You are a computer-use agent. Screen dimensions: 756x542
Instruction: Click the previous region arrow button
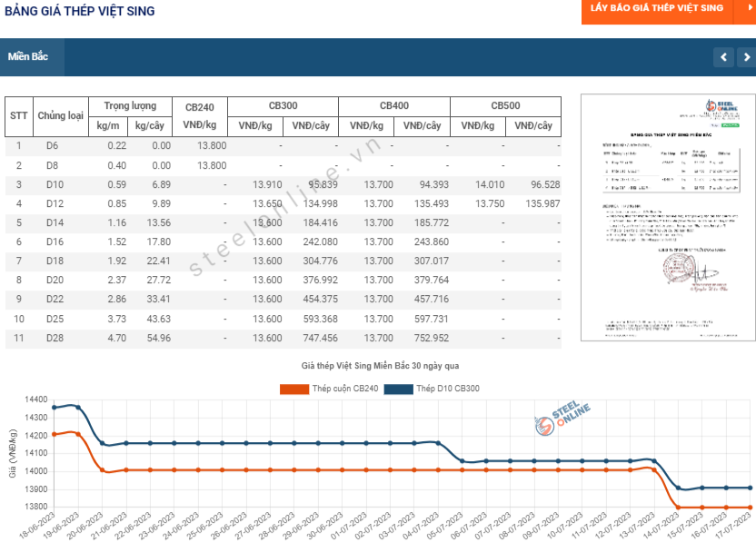point(723,57)
